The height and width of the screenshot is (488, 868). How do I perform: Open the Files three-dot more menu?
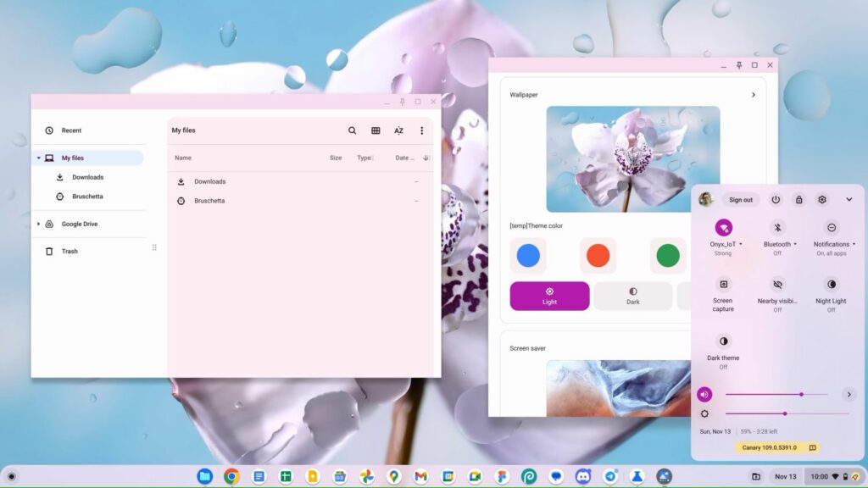pos(421,130)
